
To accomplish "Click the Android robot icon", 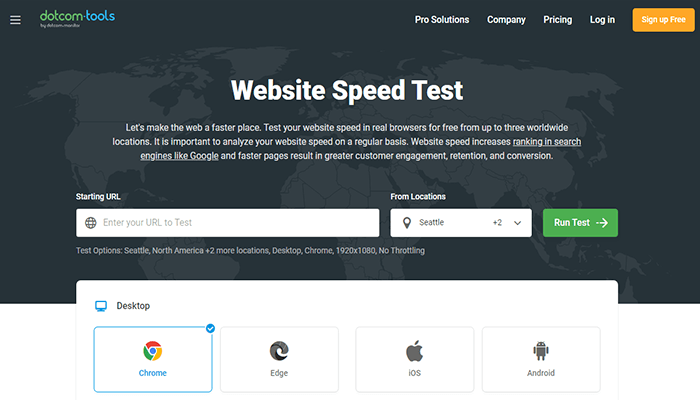I will (541, 350).
